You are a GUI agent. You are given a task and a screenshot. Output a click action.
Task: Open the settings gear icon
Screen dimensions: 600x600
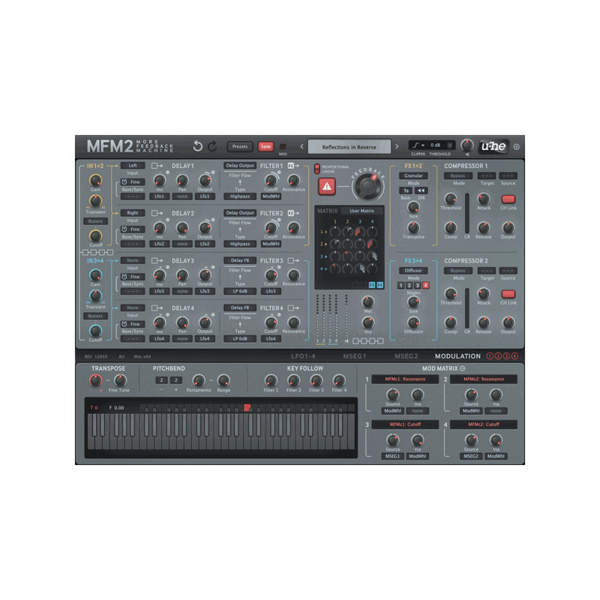[516, 147]
